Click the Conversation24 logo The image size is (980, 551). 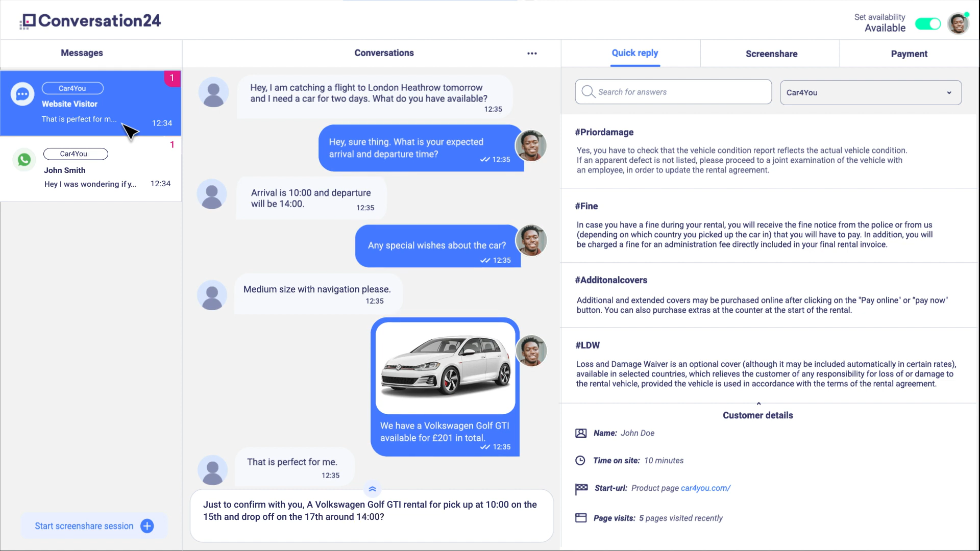point(90,21)
